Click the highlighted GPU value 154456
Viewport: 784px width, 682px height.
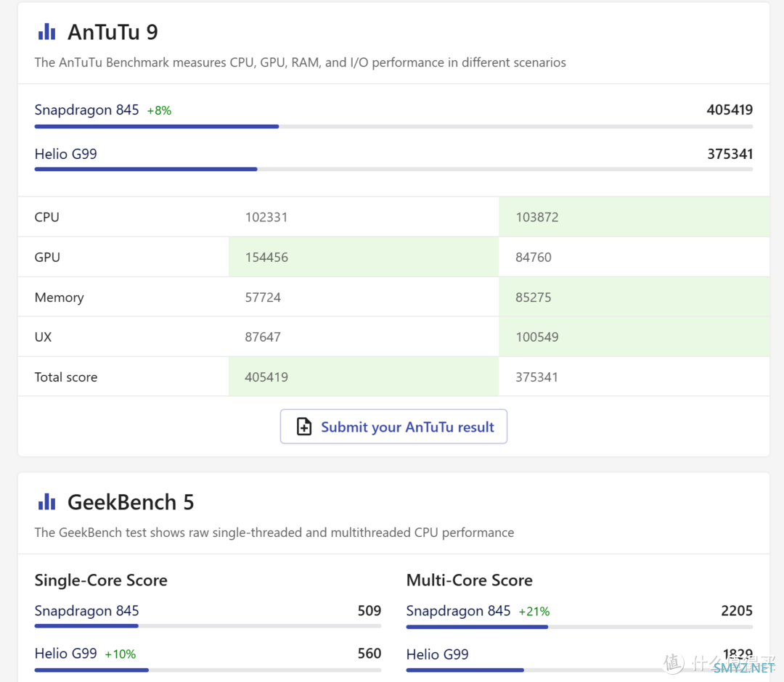pyautogui.click(x=266, y=258)
